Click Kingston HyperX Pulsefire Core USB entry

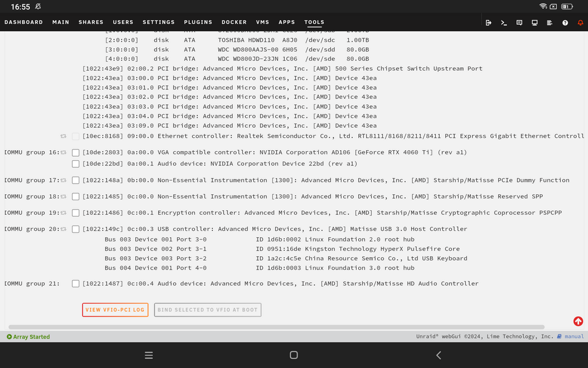[282, 249]
